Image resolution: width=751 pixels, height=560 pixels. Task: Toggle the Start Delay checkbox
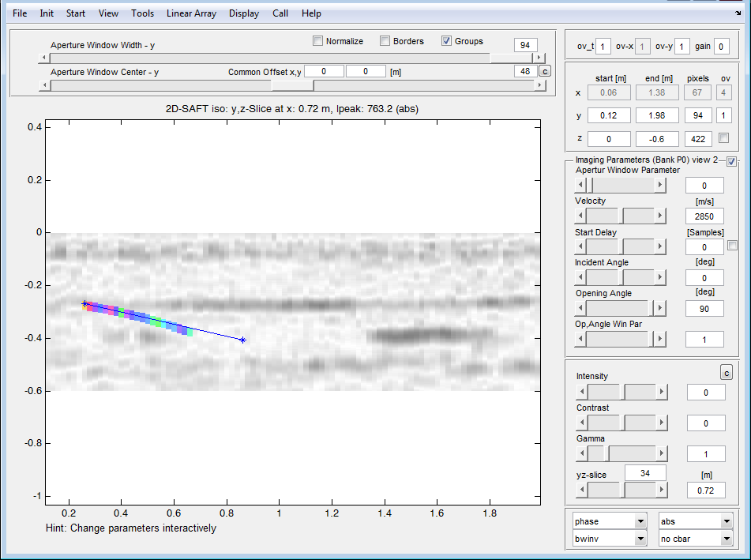(x=732, y=246)
